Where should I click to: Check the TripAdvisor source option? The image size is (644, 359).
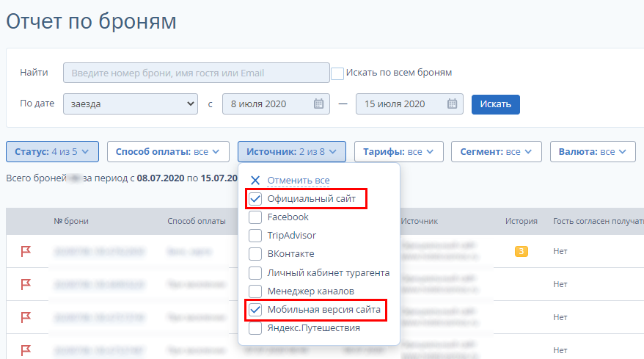(256, 236)
